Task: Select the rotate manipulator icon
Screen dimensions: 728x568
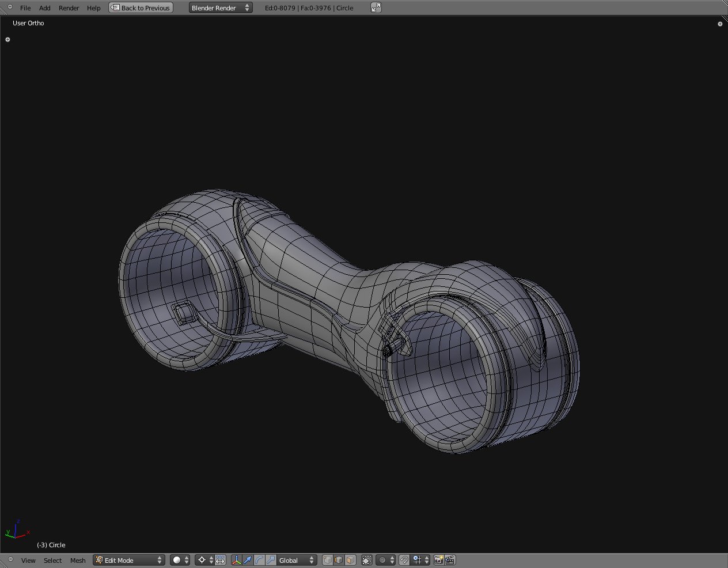Action: click(259, 560)
